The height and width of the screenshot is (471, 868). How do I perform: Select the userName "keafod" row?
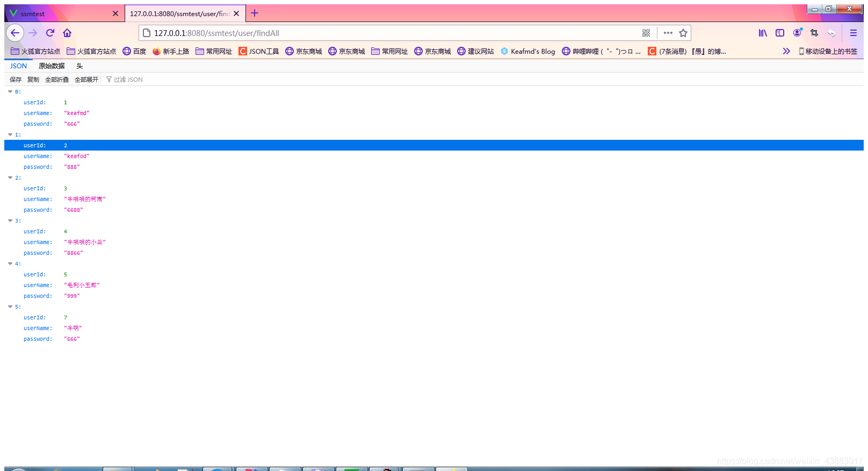[x=434, y=156]
